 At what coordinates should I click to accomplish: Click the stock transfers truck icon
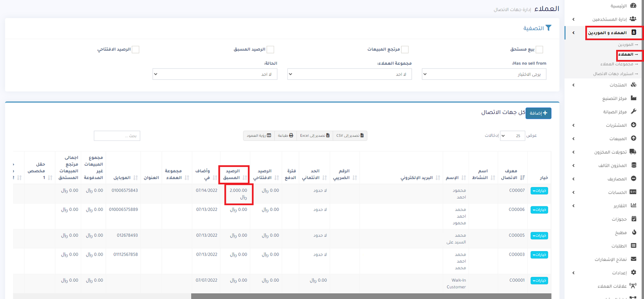[x=633, y=152]
